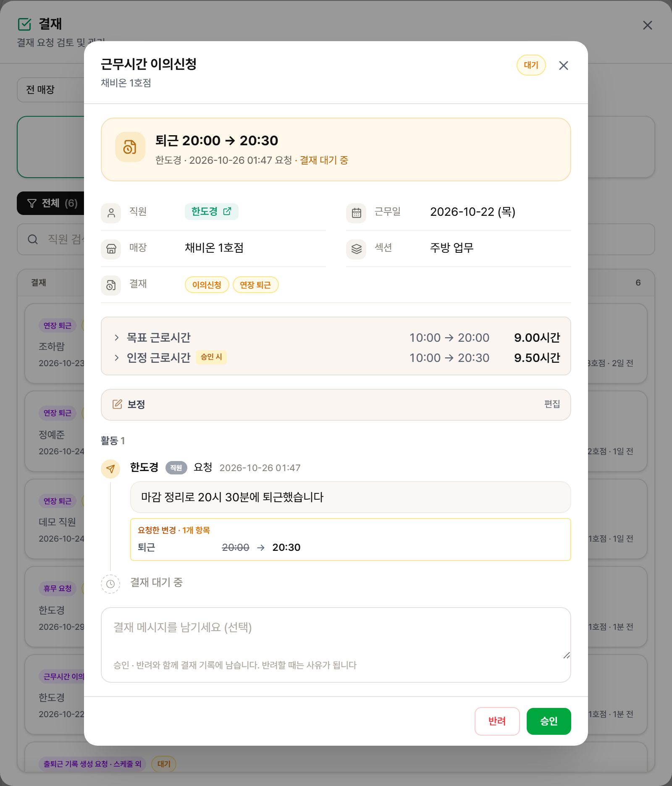
Task: Click the 전체 (6) filter tab behind dialog
Action: pos(50,203)
